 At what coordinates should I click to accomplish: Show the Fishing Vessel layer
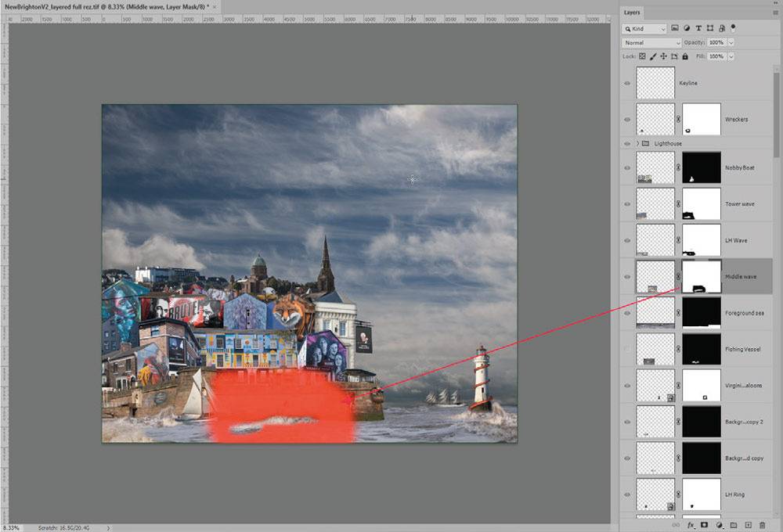(627, 350)
